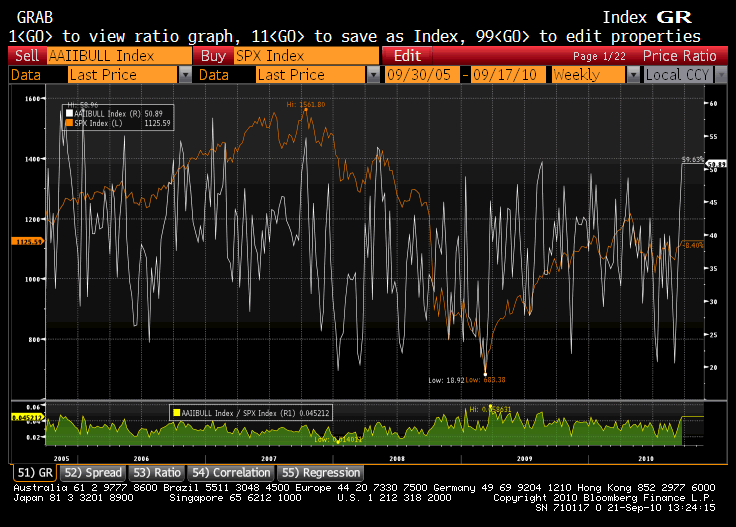
Task: Select the Local CCY currency field
Action: [678, 75]
